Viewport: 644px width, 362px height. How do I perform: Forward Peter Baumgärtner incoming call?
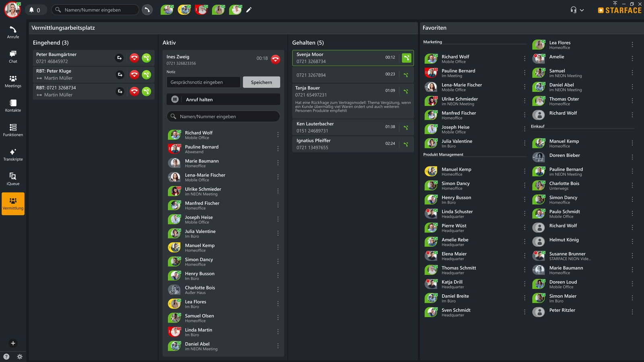(x=120, y=58)
